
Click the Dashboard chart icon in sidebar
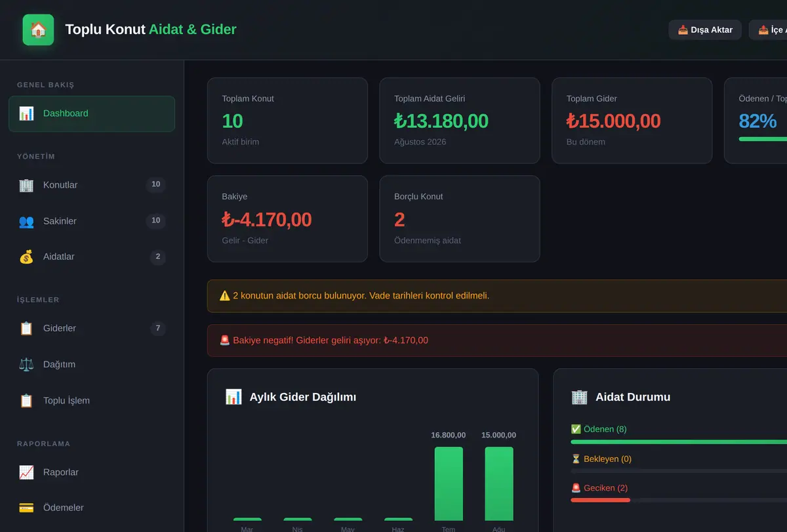26,113
